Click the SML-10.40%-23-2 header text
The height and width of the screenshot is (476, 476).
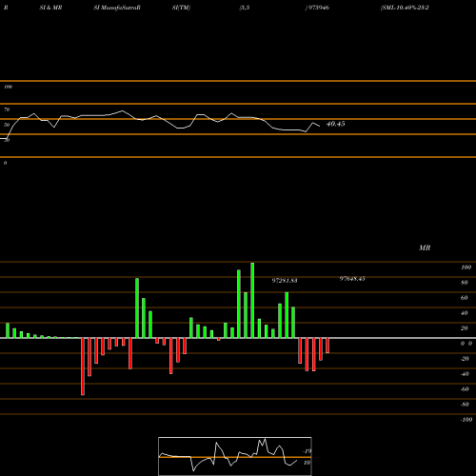point(405,8)
